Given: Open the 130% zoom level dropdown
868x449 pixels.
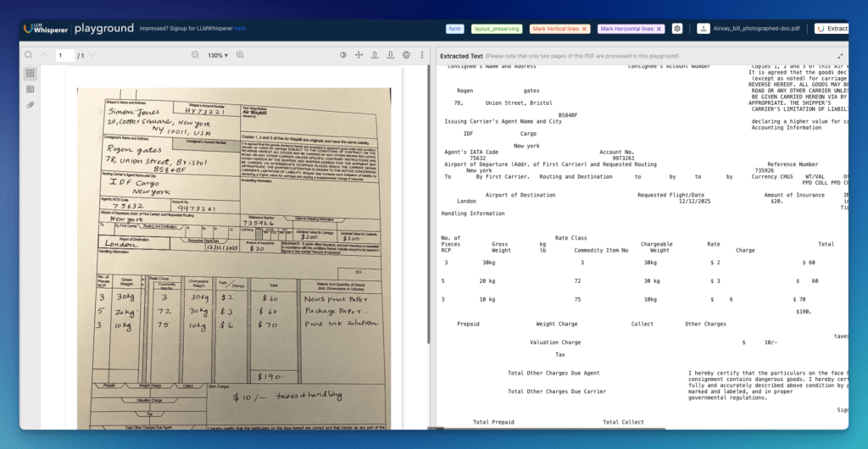Looking at the screenshot, I should tap(217, 55).
